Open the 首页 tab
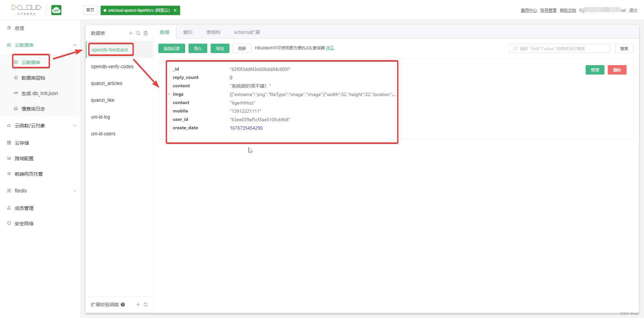This screenshot has width=644, height=318. [x=90, y=10]
